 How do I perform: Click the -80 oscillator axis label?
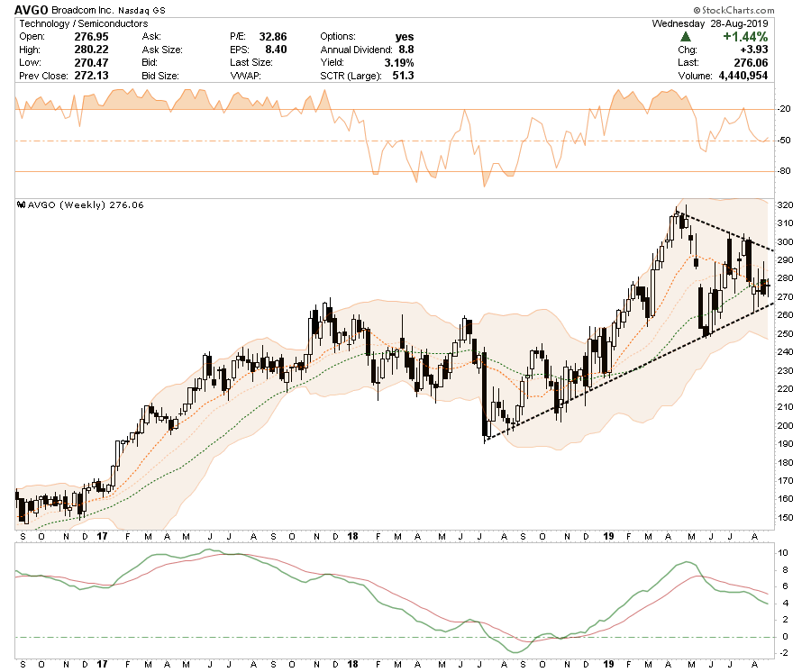784,171
